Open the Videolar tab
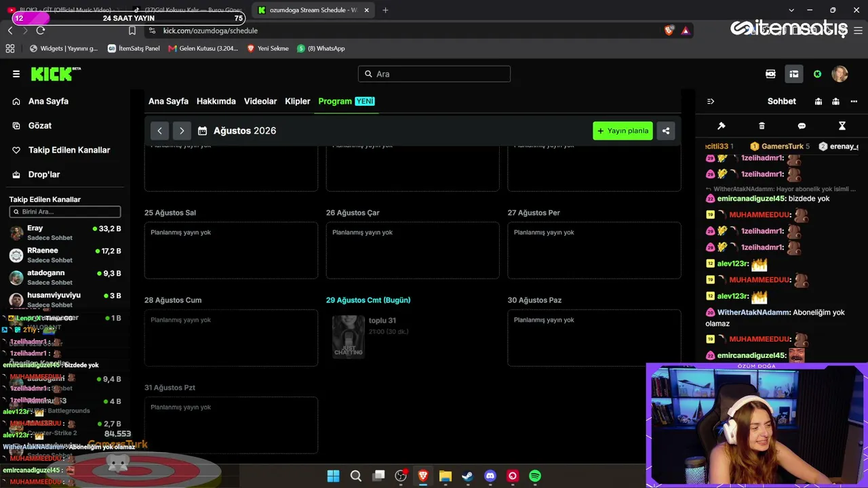Image resolution: width=868 pixels, height=488 pixels. click(260, 101)
